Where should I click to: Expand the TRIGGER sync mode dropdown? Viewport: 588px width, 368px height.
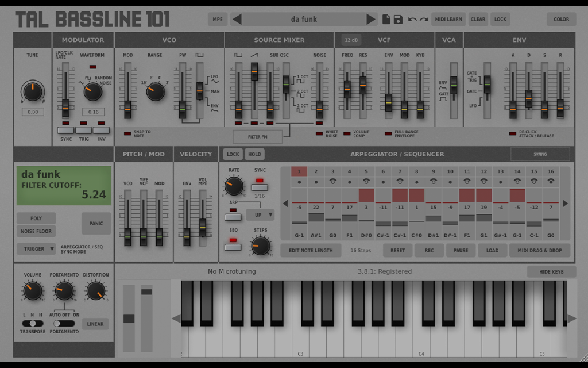(36, 248)
